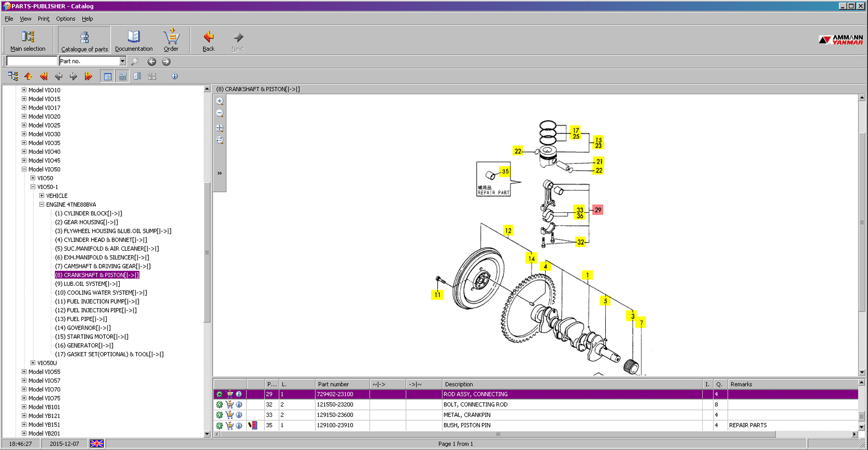Screen dimensions: 868x450
Task: Expand the Model VIO55 tree node
Action: click(x=24, y=372)
